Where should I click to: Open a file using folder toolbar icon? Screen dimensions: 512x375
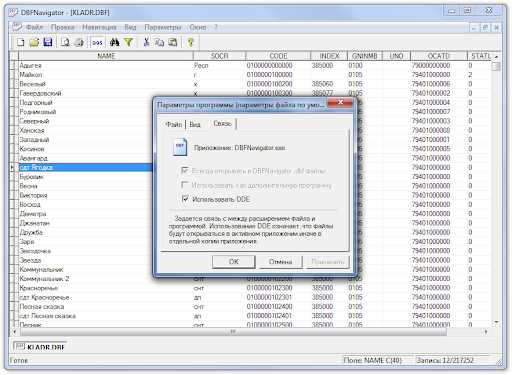(34, 42)
